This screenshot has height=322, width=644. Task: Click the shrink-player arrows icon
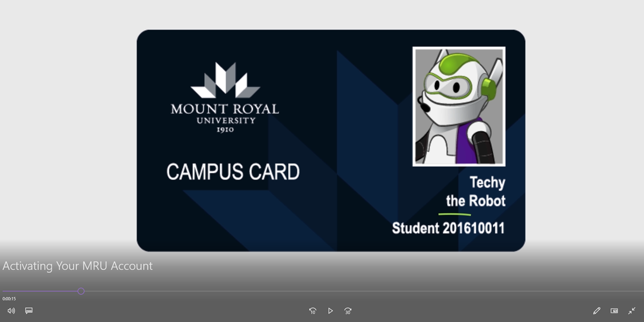[630, 310]
